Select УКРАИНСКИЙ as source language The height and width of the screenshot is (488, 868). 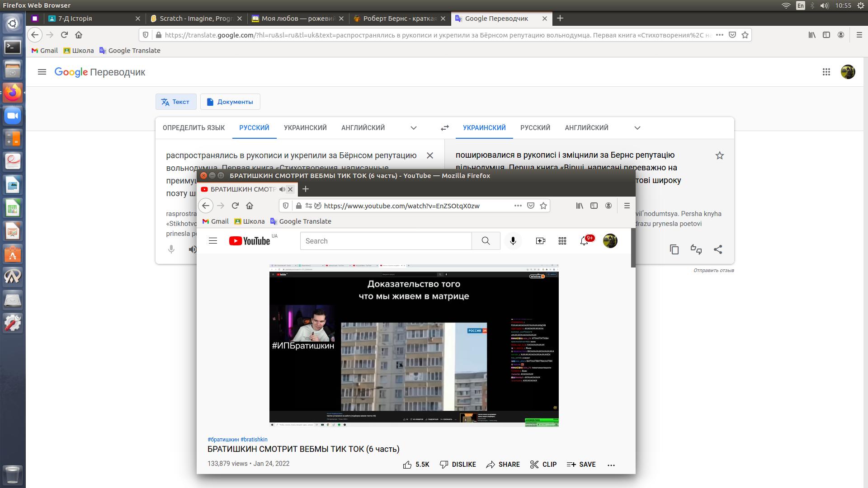click(305, 128)
